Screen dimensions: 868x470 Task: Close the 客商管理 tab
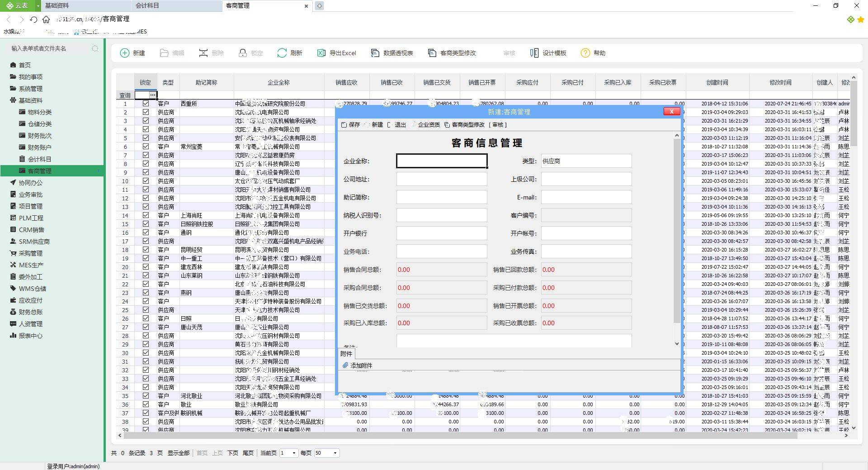[306, 6]
